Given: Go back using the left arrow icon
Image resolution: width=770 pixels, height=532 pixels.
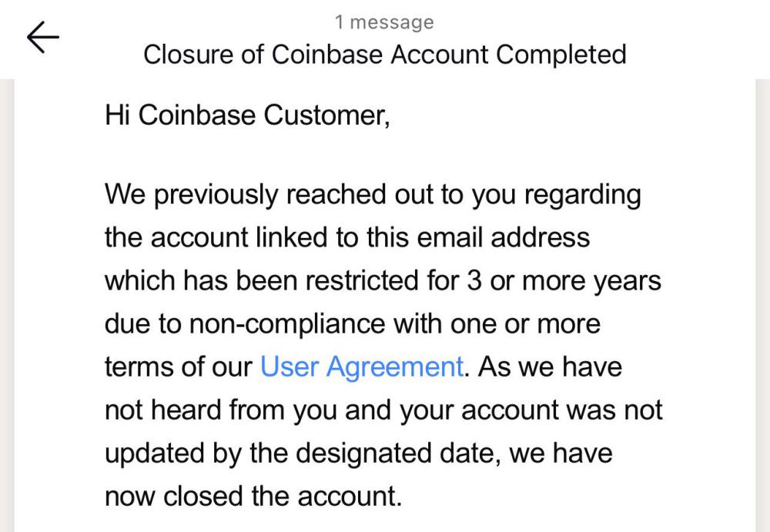Looking at the screenshot, I should coord(42,37).
